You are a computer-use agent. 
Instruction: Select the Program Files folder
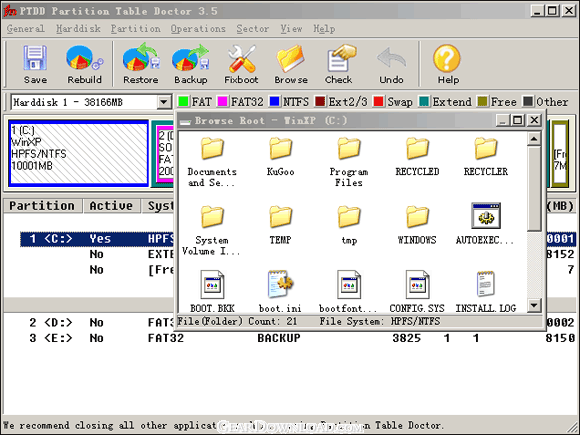click(x=348, y=162)
